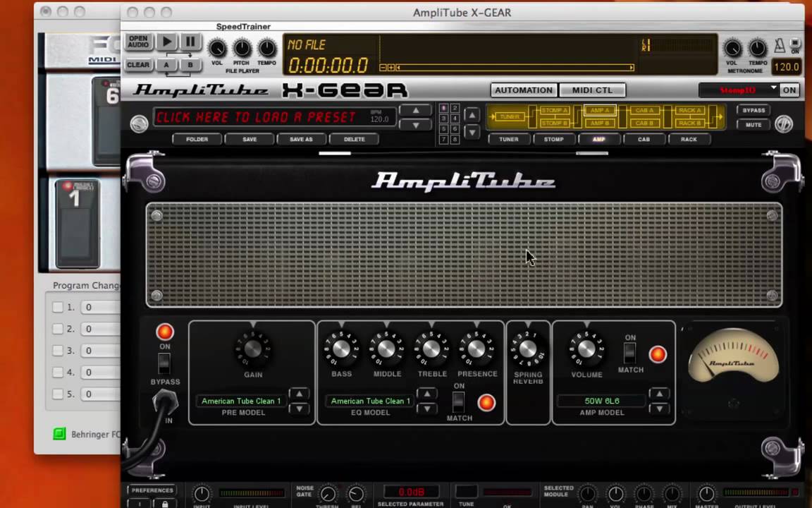Select signal routing configuration 1
812x508 pixels.
pyautogui.click(x=443, y=108)
